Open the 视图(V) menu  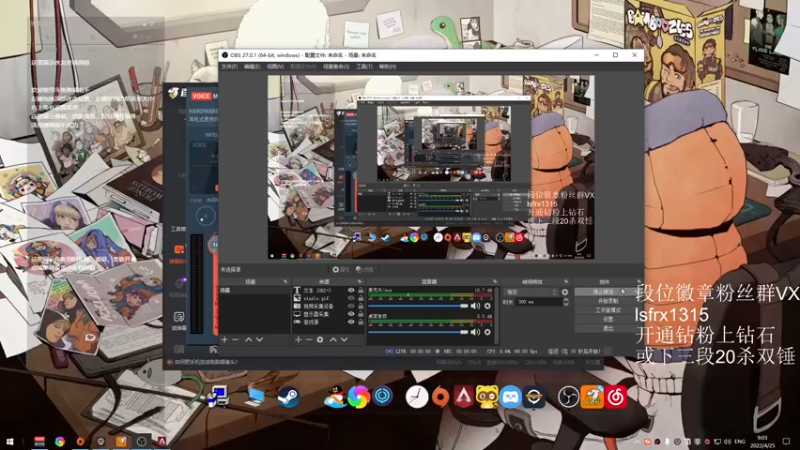275,67
